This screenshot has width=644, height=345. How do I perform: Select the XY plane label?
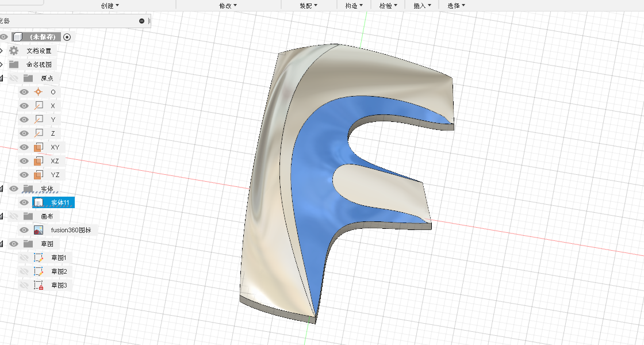[x=55, y=147]
